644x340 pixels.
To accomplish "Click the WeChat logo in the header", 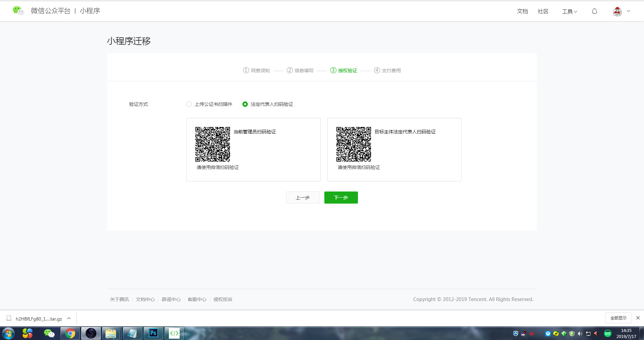I will (x=18, y=11).
